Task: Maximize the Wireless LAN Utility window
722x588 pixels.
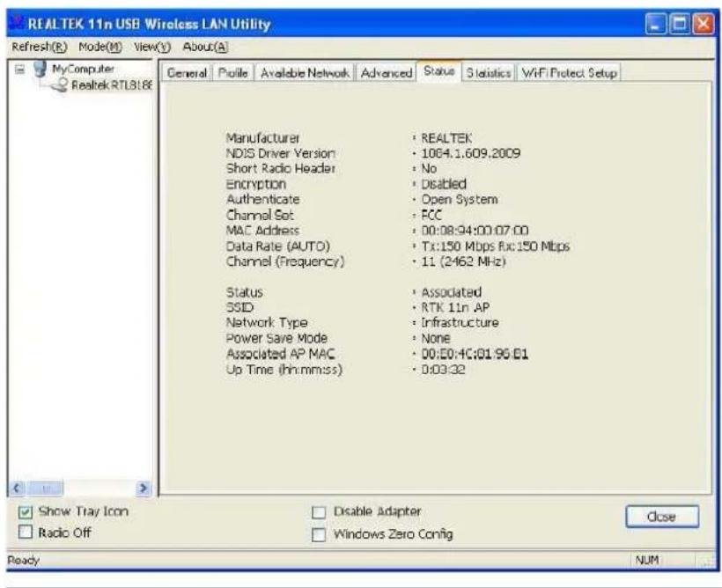Action: pos(679,24)
